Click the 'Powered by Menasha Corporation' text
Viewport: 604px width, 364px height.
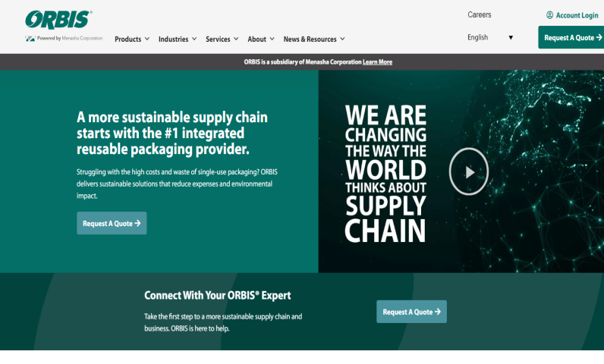70,38
